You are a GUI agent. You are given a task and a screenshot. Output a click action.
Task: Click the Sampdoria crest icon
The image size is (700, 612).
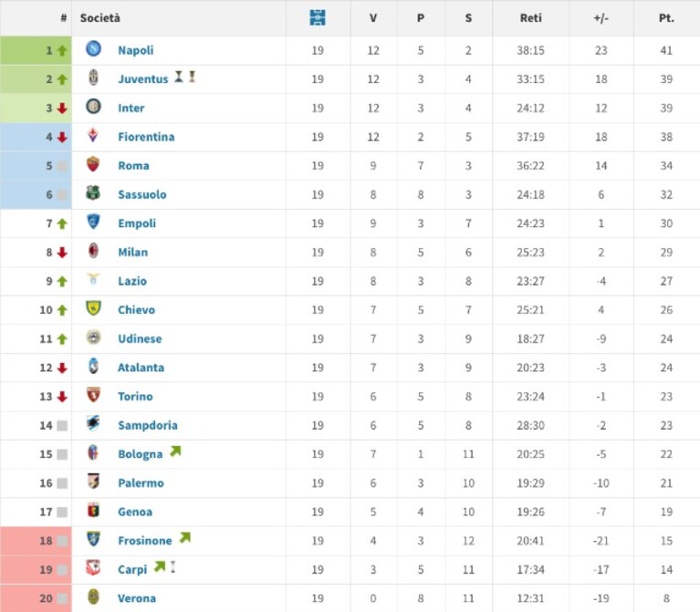(93, 423)
